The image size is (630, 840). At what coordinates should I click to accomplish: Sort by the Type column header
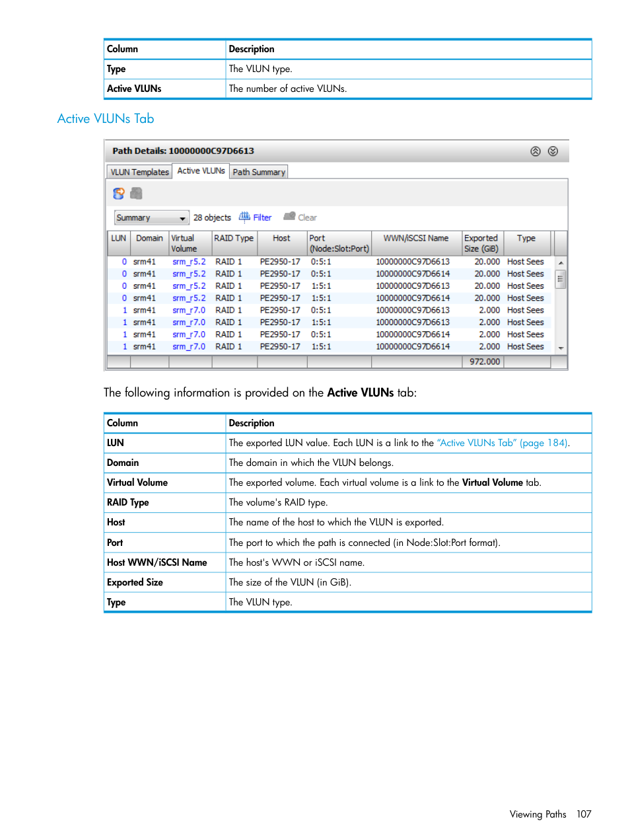point(527,243)
